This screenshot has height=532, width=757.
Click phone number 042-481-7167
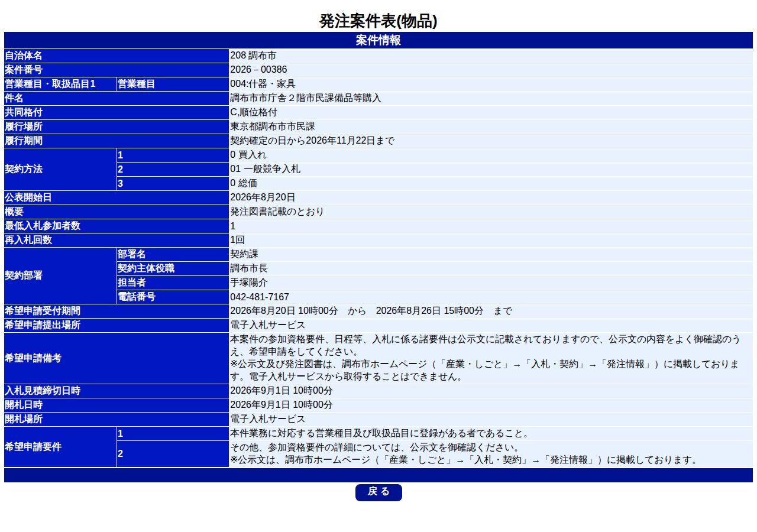260,297
